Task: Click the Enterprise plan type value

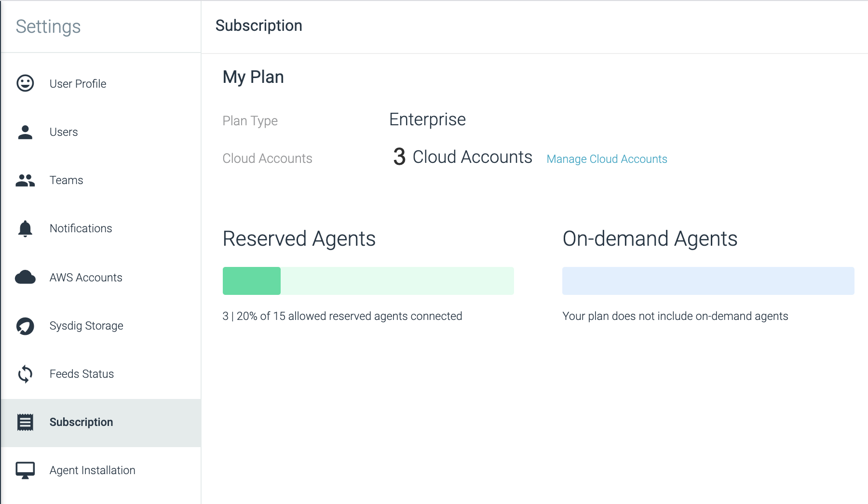Action: click(427, 119)
